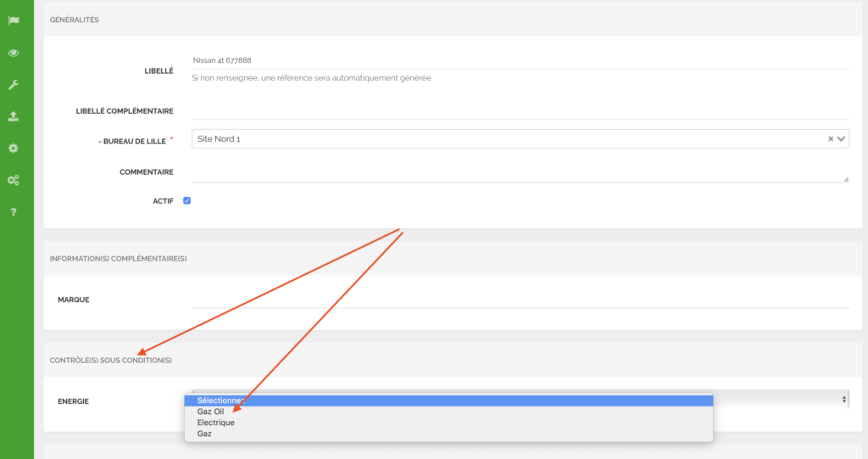868x459 pixels.
Task: Open the eye view icon in sidebar
Action: [x=14, y=53]
